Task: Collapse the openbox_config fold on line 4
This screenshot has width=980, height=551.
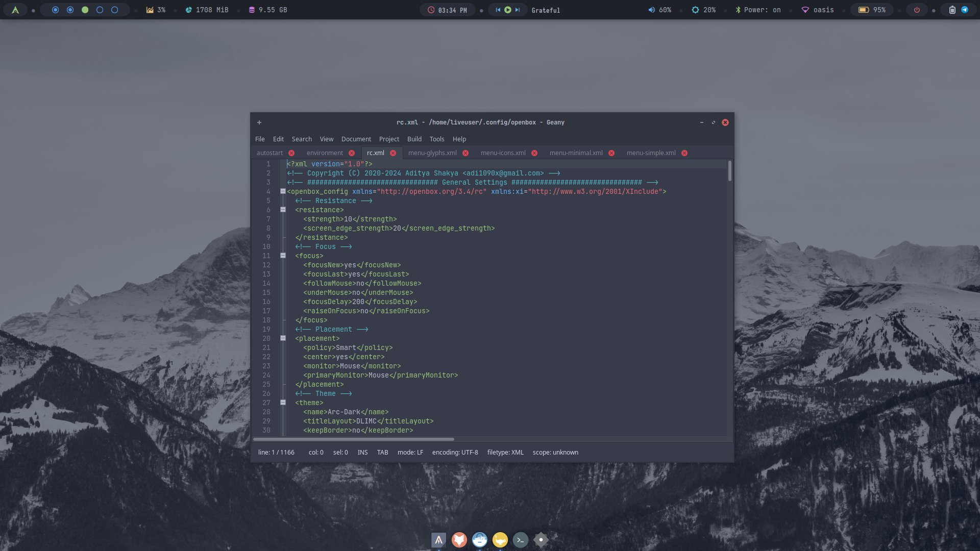Action: (283, 191)
